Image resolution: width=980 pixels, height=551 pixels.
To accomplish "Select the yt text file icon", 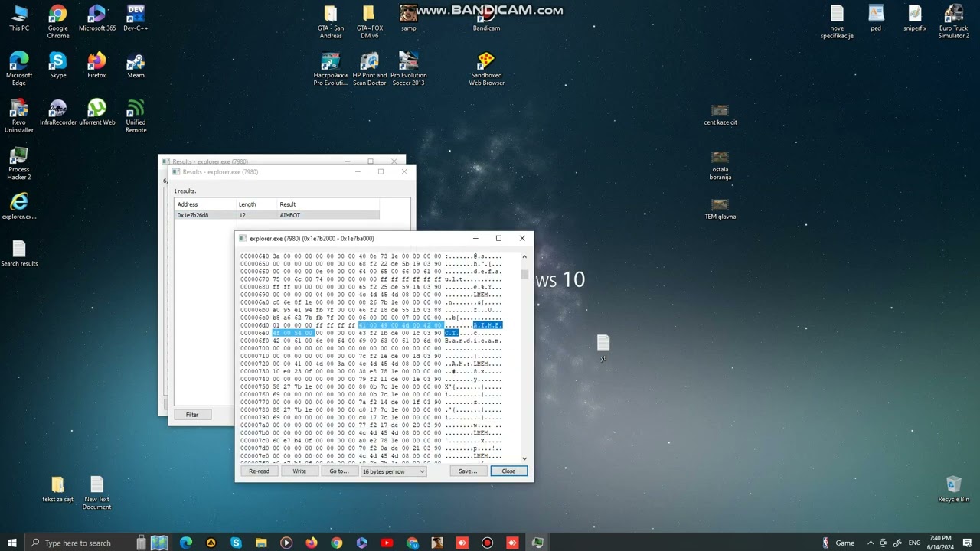I will click(x=603, y=347).
